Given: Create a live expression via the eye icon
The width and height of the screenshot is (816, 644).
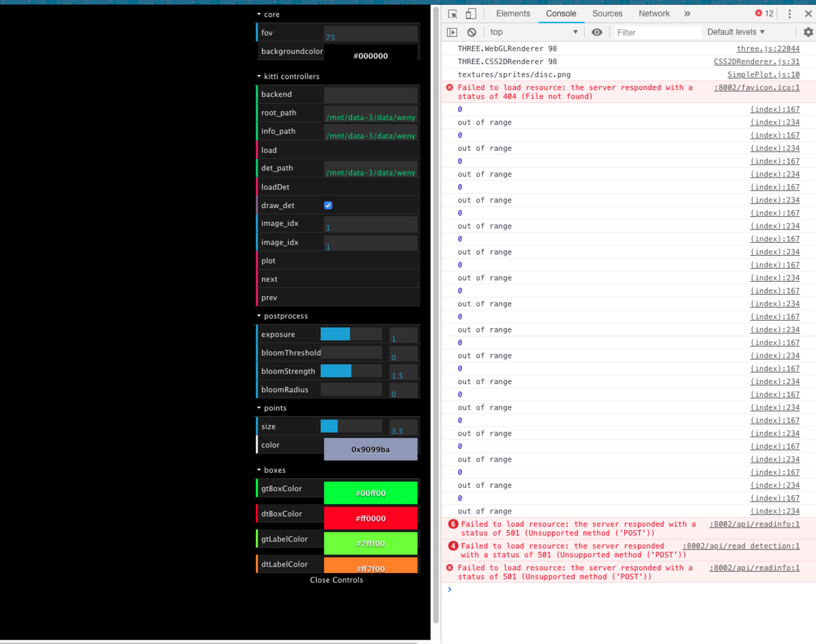Looking at the screenshot, I should pyautogui.click(x=597, y=32).
